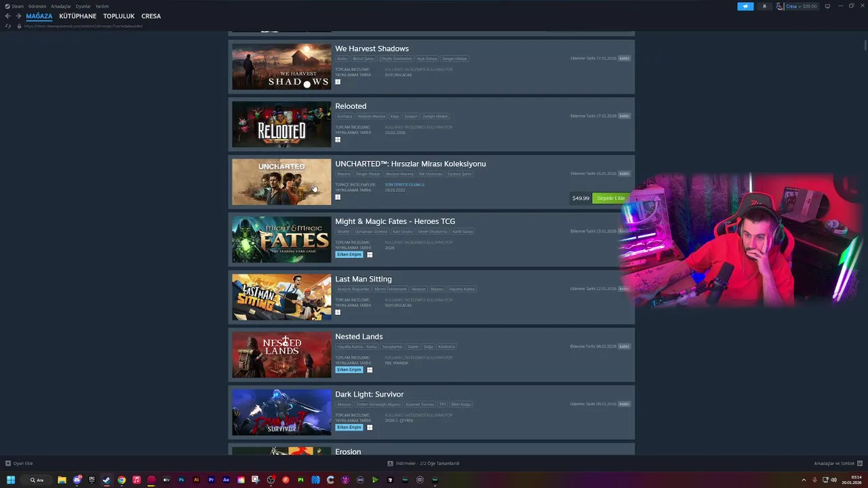Click the $49.99 price on UNCHARTED
Viewport: 868px width, 488px height.
tap(580, 198)
